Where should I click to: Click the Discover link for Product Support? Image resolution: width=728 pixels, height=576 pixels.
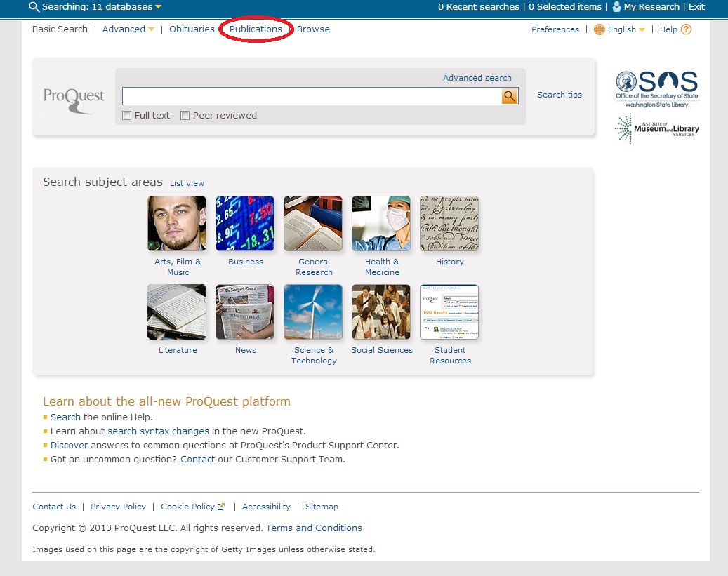70,445
